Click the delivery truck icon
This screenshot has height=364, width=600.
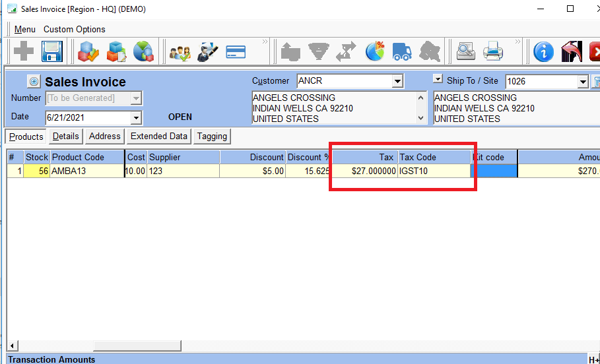(402, 51)
